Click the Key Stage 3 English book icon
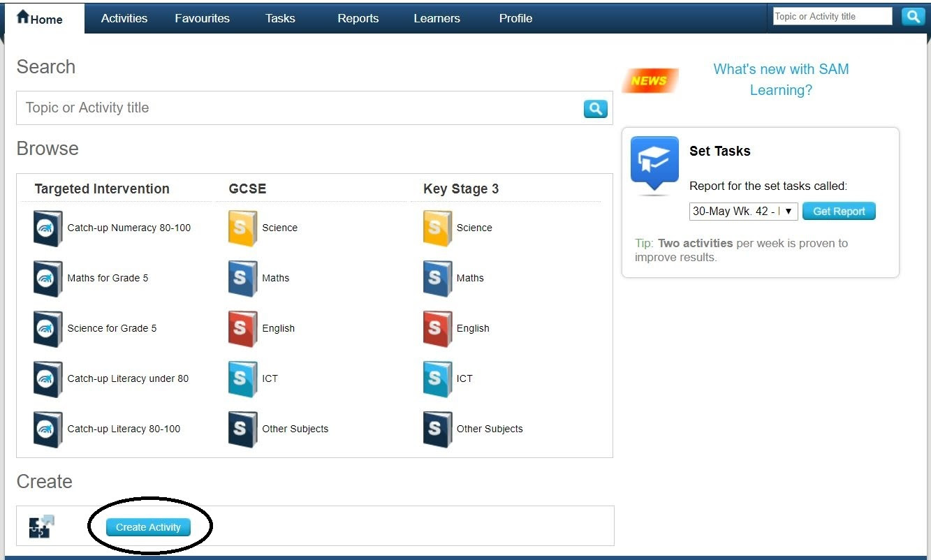The width and height of the screenshot is (931, 560). (437, 329)
